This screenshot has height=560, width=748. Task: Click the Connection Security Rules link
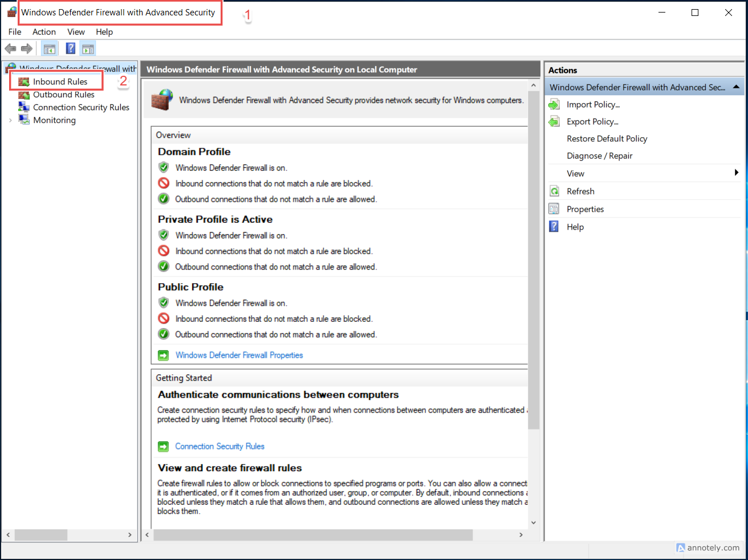tap(219, 446)
